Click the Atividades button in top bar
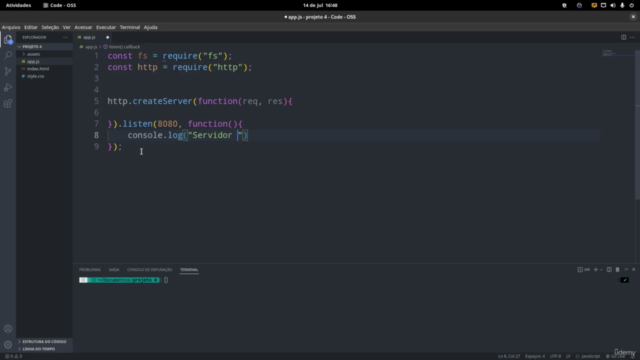The image size is (640, 360). [x=18, y=5]
